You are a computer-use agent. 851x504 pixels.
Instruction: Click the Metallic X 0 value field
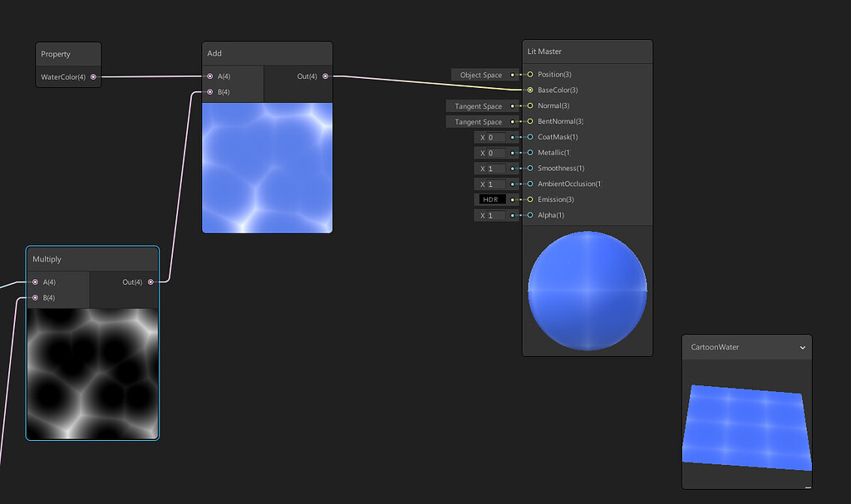(x=493, y=153)
